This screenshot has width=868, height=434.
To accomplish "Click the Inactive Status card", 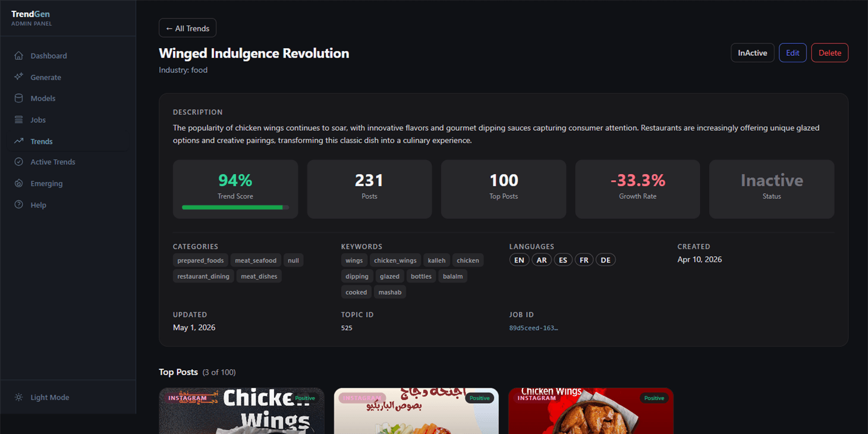I will [x=772, y=189].
